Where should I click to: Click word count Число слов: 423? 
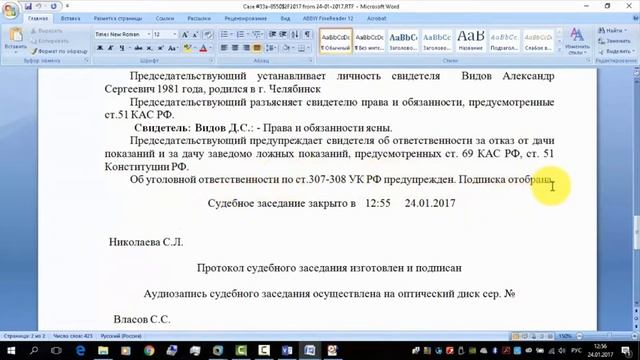tap(73, 336)
